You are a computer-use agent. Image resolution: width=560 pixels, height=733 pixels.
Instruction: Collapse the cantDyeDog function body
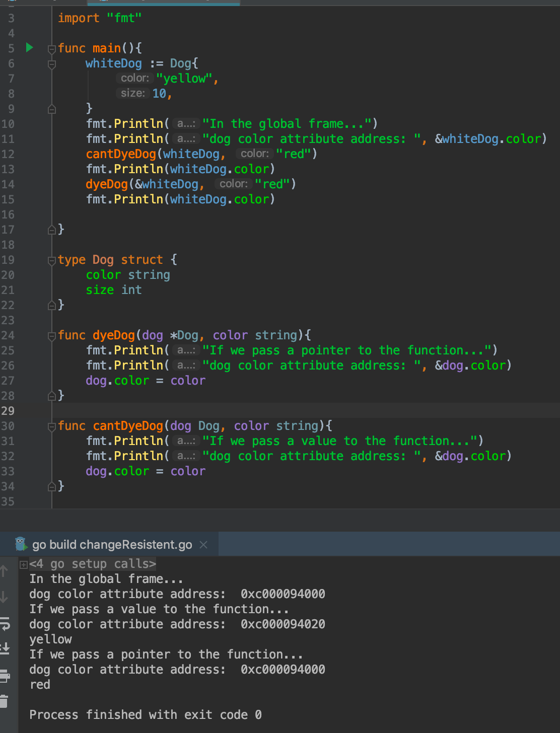(x=51, y=426)
